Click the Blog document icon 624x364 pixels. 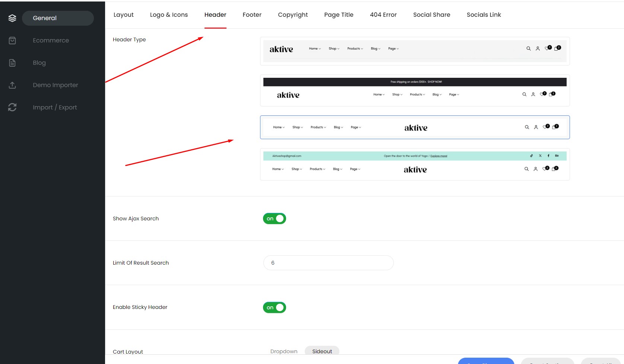click(x=12, y=63)
